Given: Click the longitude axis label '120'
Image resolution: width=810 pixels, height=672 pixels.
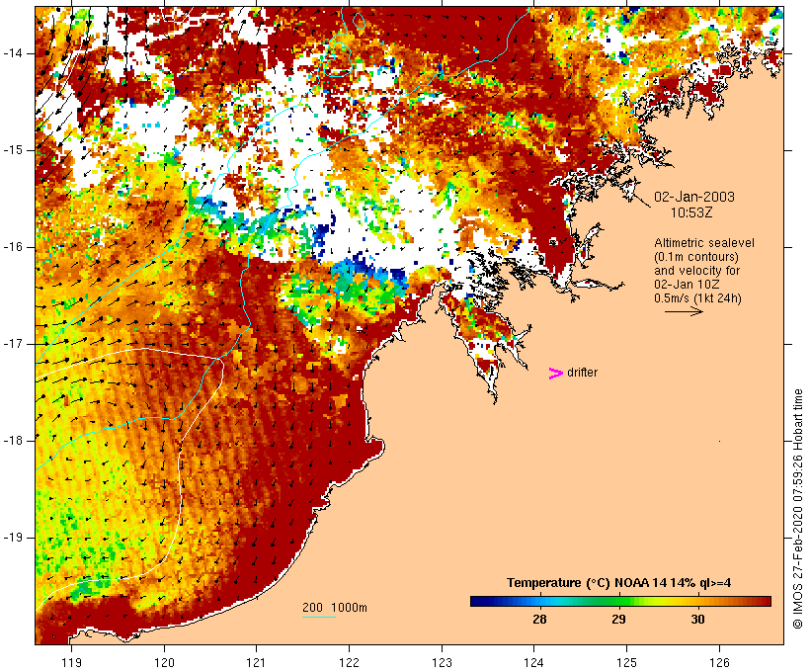Looking at the screenshot, I should click(x=164, y=662).
